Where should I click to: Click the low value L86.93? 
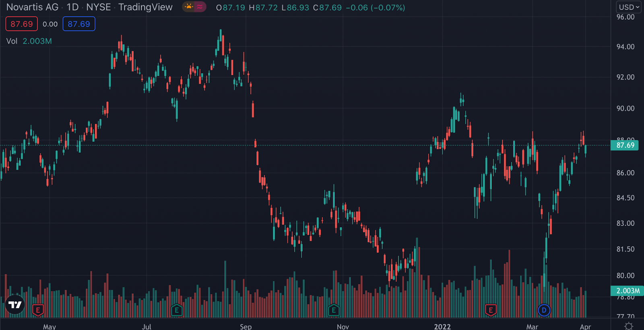[295, 8]
